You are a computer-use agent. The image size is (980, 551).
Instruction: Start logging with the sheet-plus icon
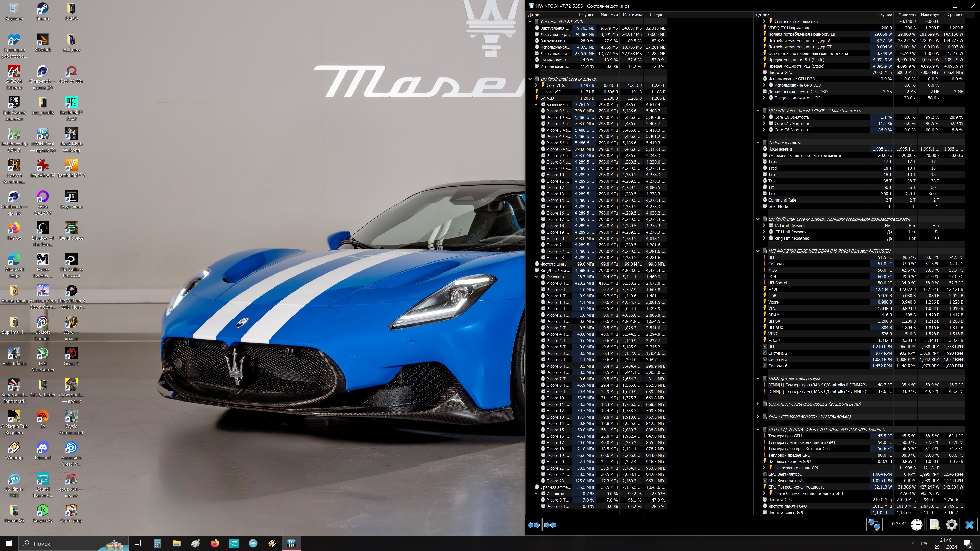pyautogui.click(x=934, y=525)
